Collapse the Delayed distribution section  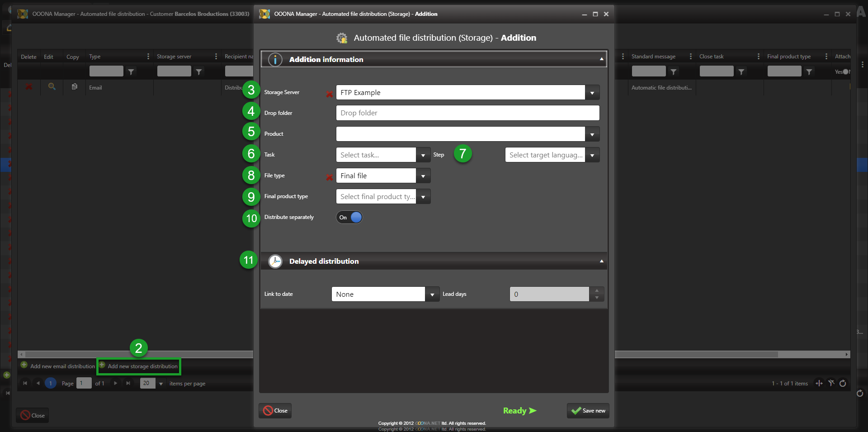point(601,261)
